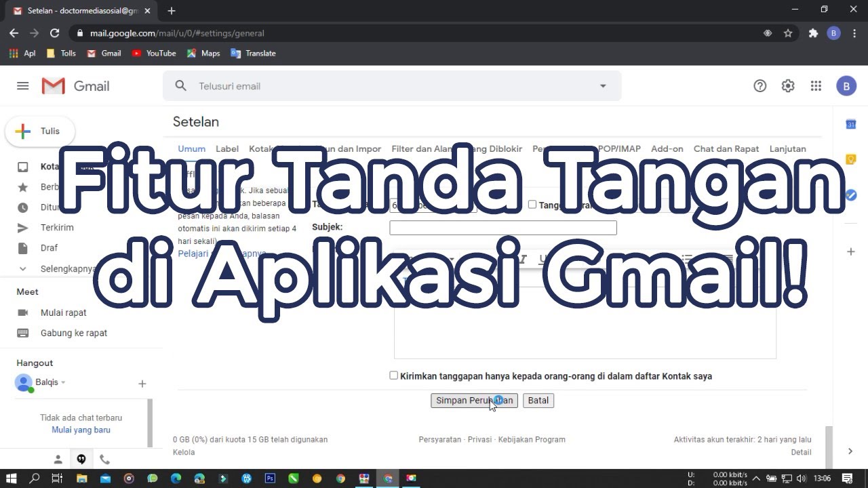
Task: Open the Balqis status dropdown
Action: [x=63, y=382]
